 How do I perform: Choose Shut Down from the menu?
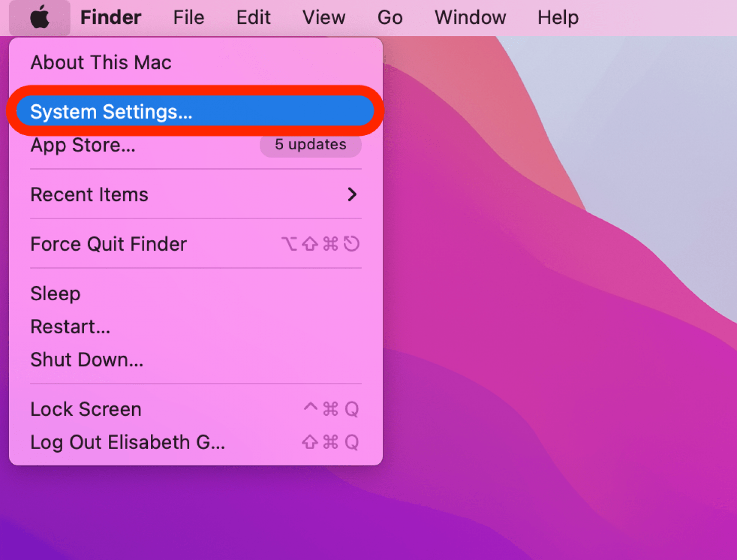point(87,360)
